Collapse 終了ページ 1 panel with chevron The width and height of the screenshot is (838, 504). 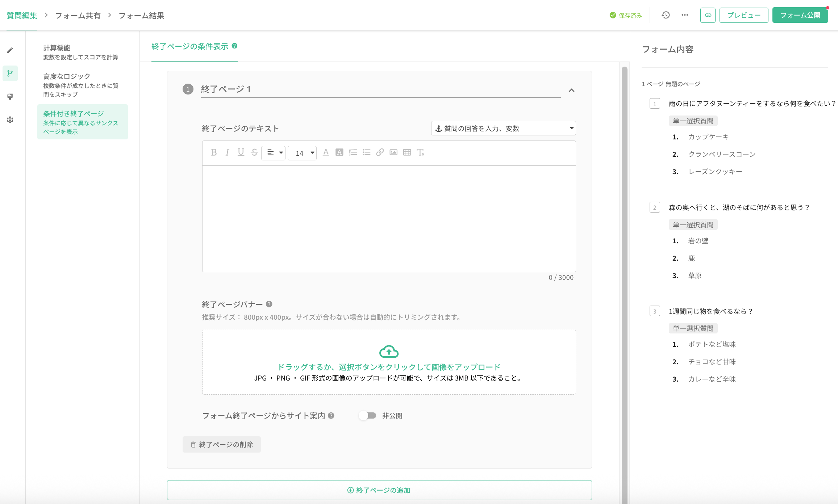click(572, 90)
